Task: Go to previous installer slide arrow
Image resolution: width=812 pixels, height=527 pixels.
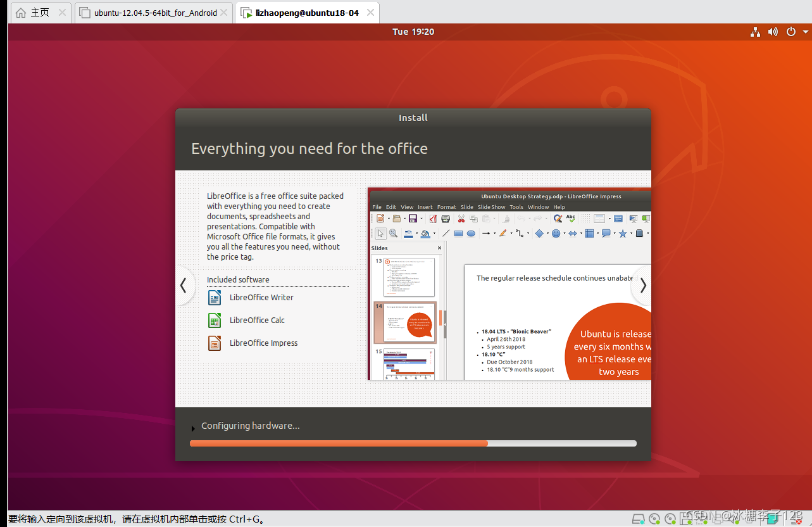Action: tap(184, 286)
